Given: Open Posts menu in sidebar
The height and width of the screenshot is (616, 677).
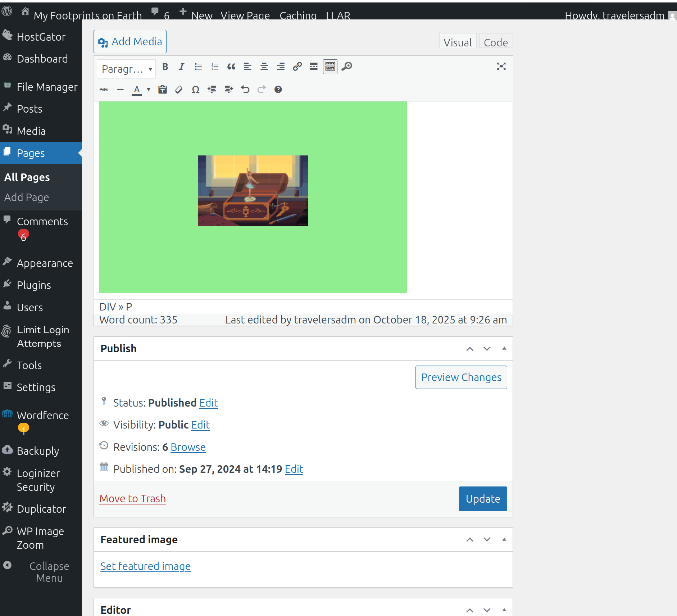Looking at the screenshot, I should pyautogui.click(x=41, y=109).
